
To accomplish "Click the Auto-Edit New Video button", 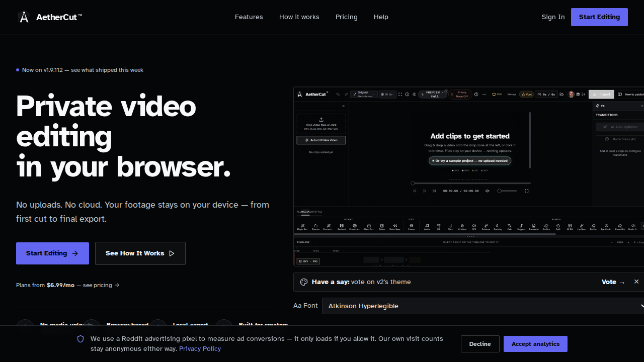I will tap(321, 140).
